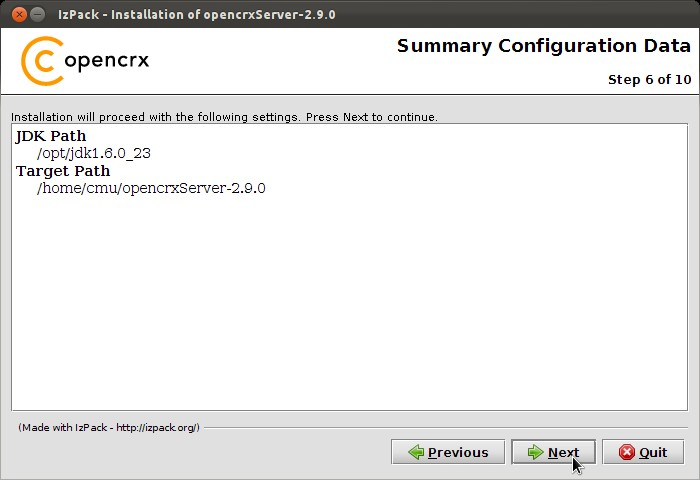Screen dimensions: 700x480
Task: Click the window title bar text
Action: pyautogui.click(x=196, y=14)
